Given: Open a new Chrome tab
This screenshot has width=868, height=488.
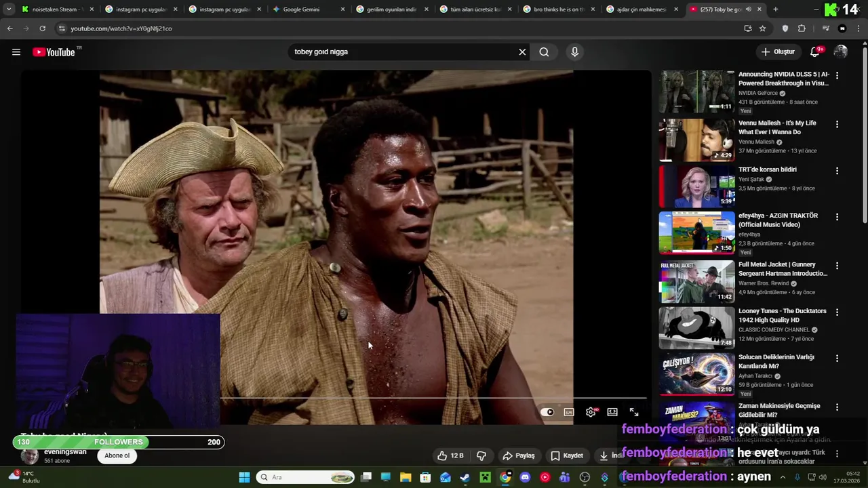Looking at the screenshot, I should click(x=775, y=9).
